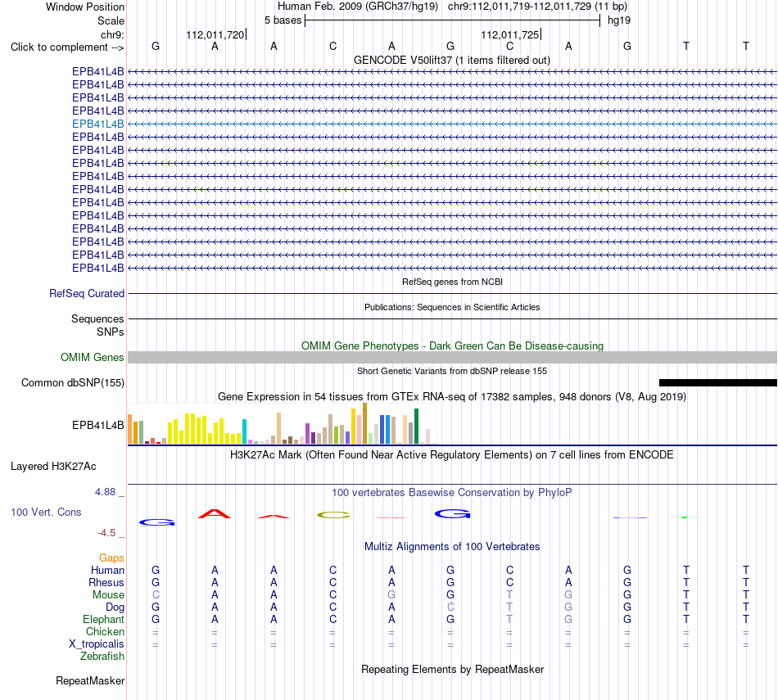
Task: Click the olive C PhyloP conservation letter
Action: pos(333,515)
